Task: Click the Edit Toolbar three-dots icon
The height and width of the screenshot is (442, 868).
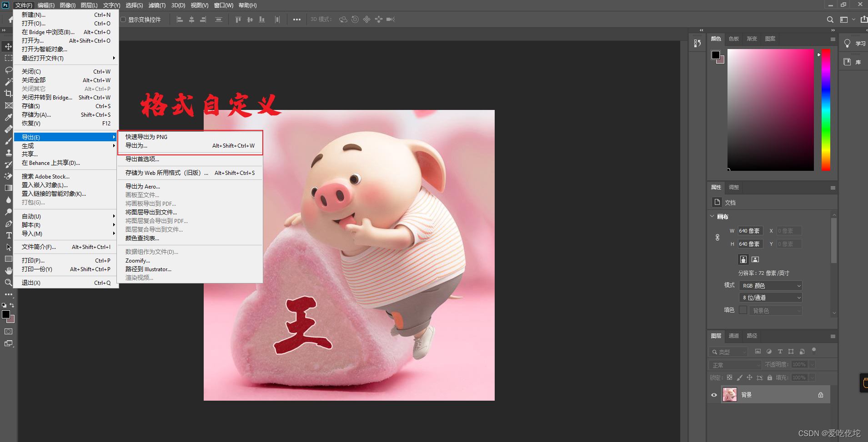Action: click(x=8, y=294)
